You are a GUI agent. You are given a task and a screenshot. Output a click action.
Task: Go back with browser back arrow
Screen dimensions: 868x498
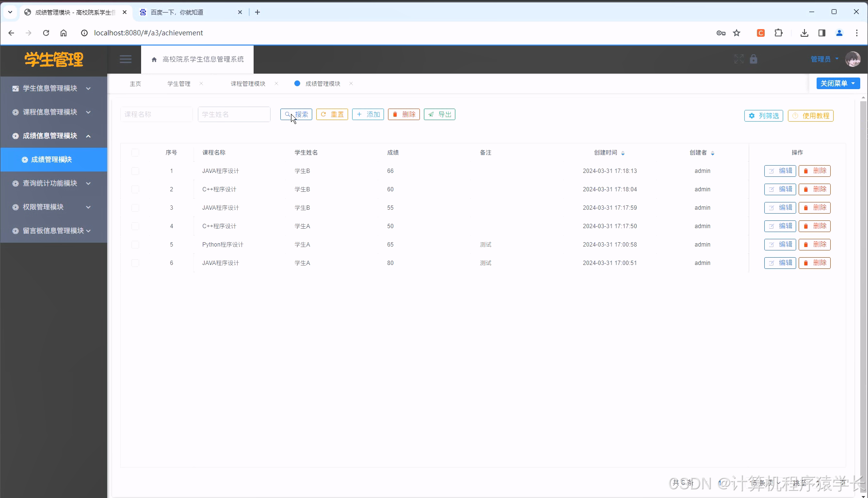pyautogui.click(x=11, y=33)
